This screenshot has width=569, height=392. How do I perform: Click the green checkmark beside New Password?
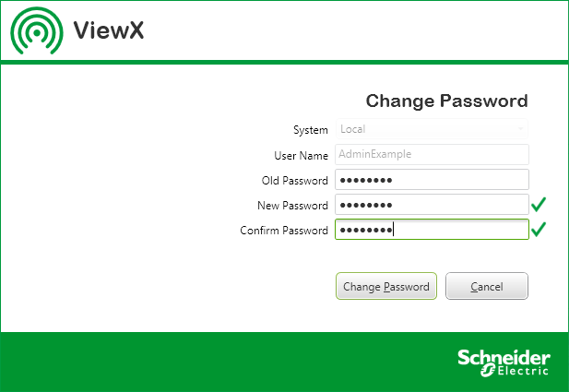tap(539, 204)
